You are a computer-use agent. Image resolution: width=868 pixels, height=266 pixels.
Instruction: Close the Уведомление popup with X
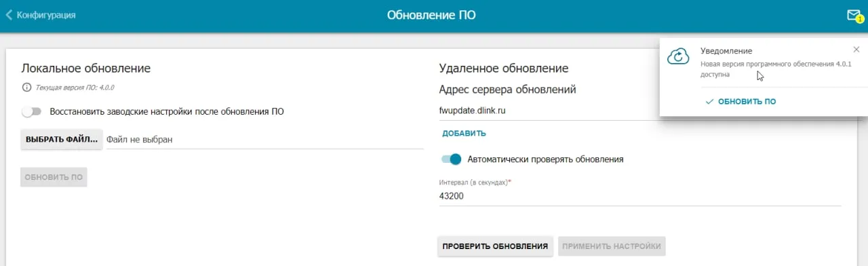(x=856, y=50)
